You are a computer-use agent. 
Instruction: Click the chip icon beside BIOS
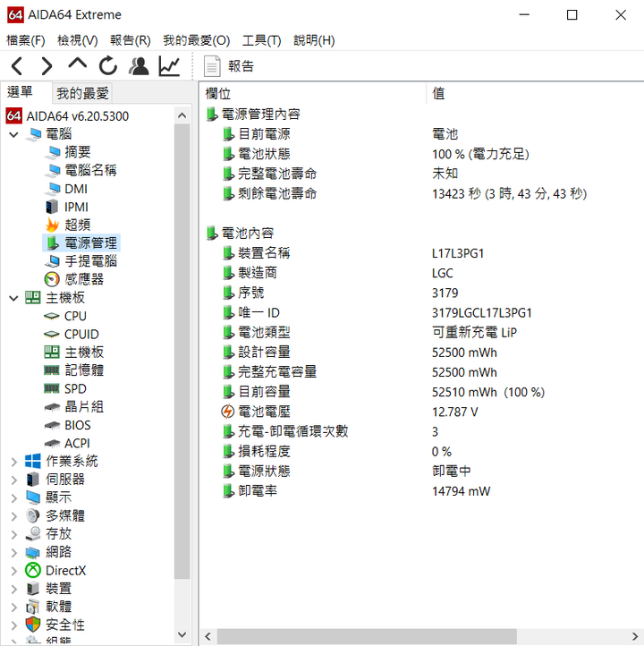[52, 425]
